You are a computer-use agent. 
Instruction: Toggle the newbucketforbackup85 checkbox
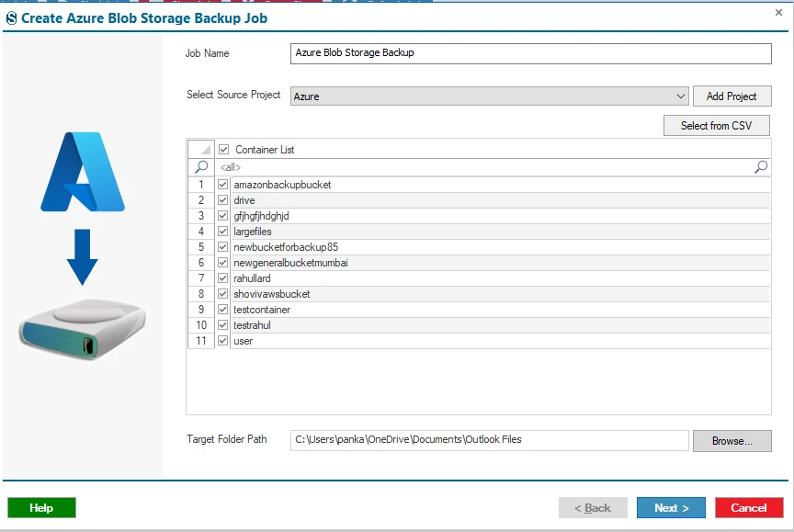pyautogui.click(x=222, y=247)
